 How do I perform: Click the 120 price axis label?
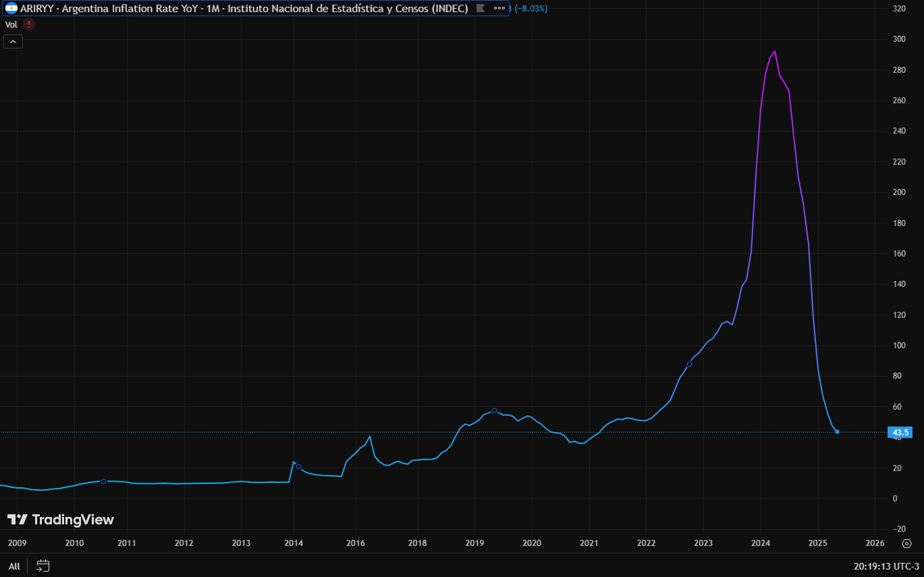899,315
